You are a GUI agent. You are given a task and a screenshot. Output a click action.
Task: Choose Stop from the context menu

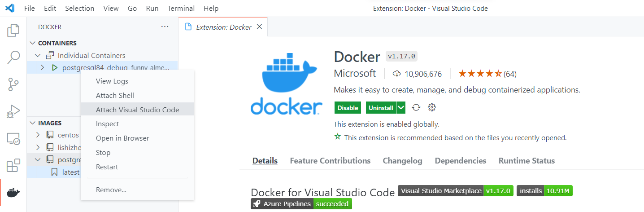(137, 153)
